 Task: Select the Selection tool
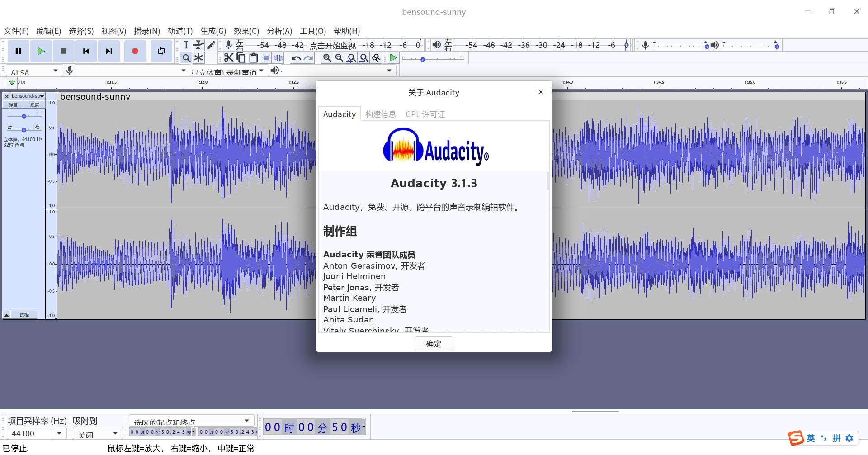click(x=186, y=45)
